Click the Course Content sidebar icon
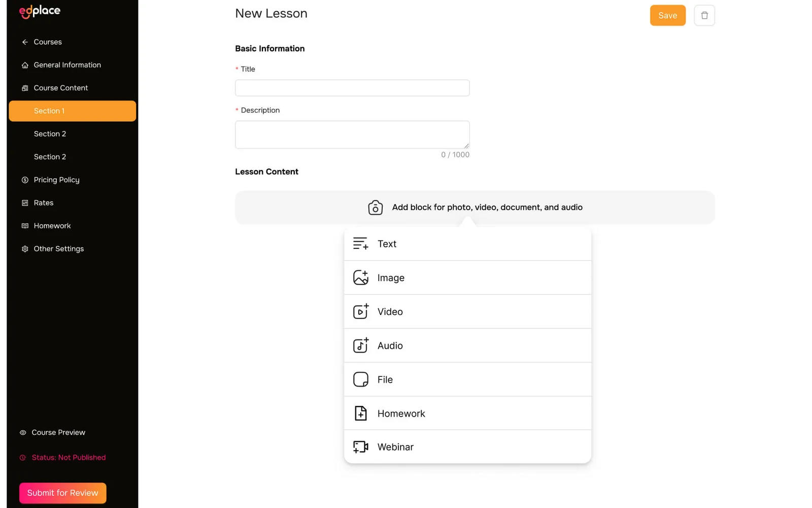Screen dimensions: 812x508 (25, 88)
